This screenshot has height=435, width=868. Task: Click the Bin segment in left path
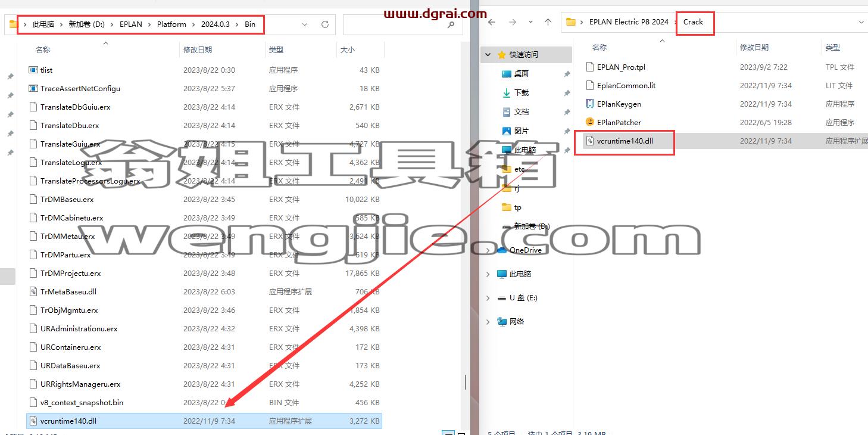point(250,24)
